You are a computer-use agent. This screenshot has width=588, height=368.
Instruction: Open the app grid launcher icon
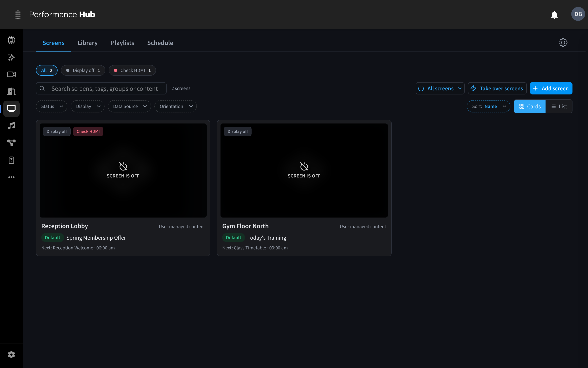(18, 15)
